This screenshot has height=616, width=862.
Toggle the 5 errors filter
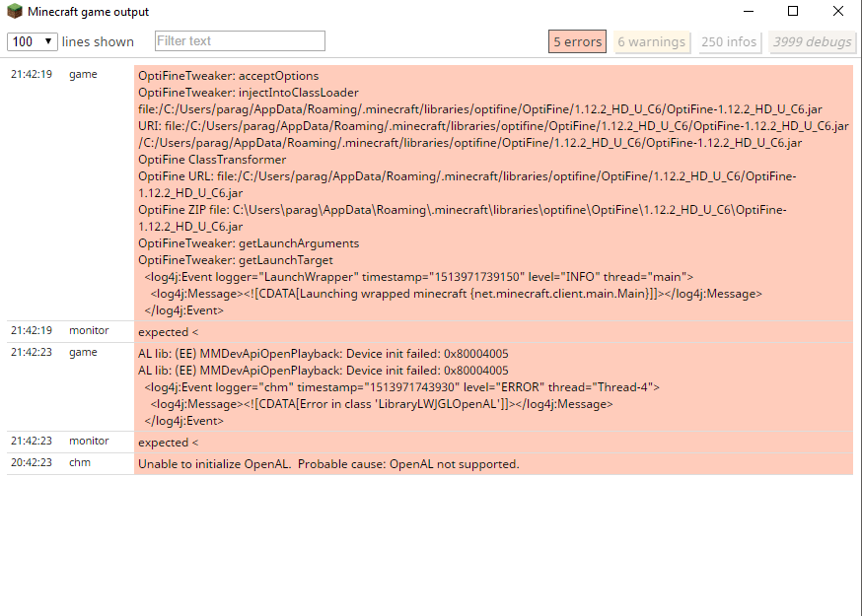[x=577, y=41]
